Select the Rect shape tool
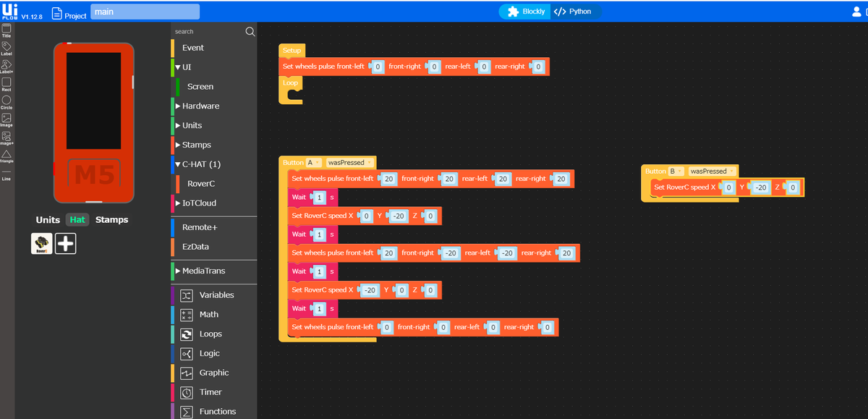The width and height of the screenshot is (868, 419). [x=7, y=84]
